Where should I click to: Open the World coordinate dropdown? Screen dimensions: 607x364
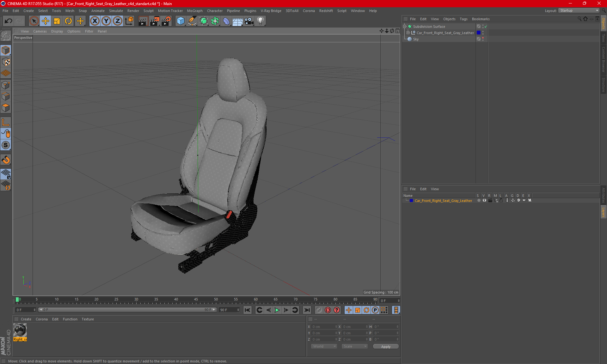tap(324, 346)
